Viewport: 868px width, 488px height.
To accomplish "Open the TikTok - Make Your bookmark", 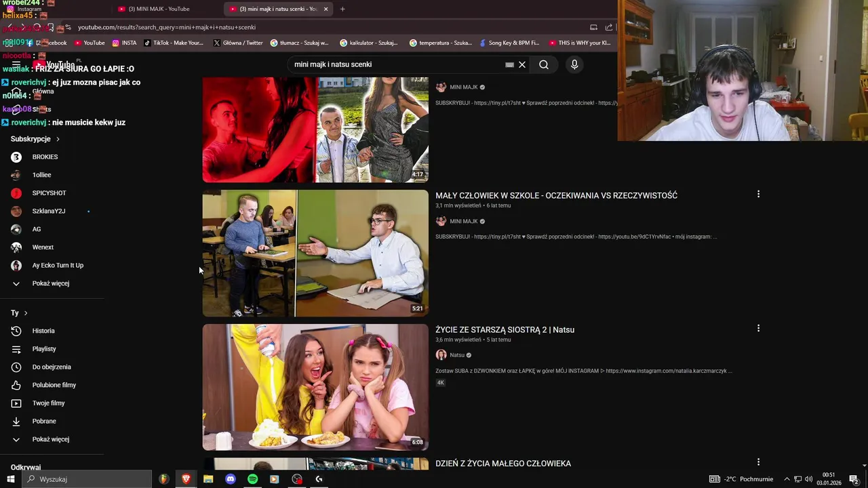I will [x=174, y=43].
